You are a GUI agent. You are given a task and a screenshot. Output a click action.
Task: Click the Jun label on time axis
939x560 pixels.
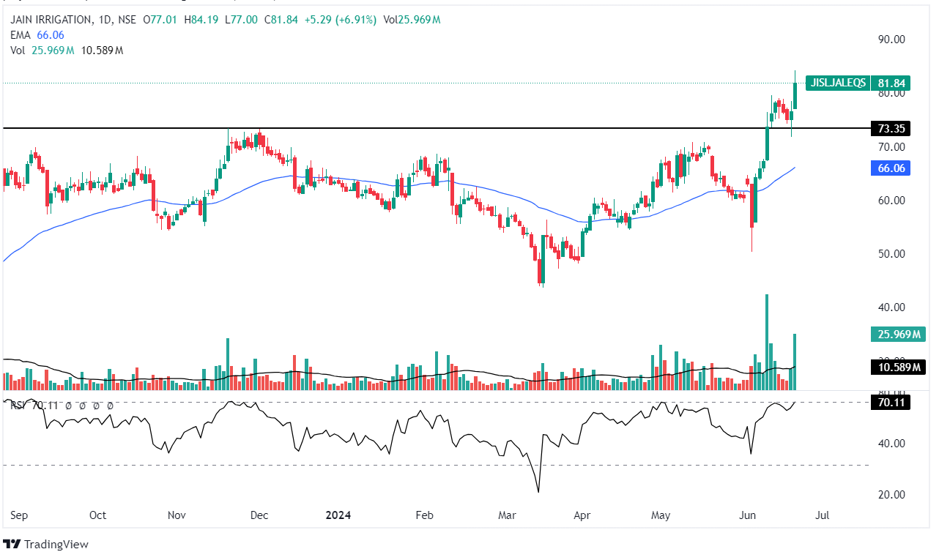[x=748, y=515]
